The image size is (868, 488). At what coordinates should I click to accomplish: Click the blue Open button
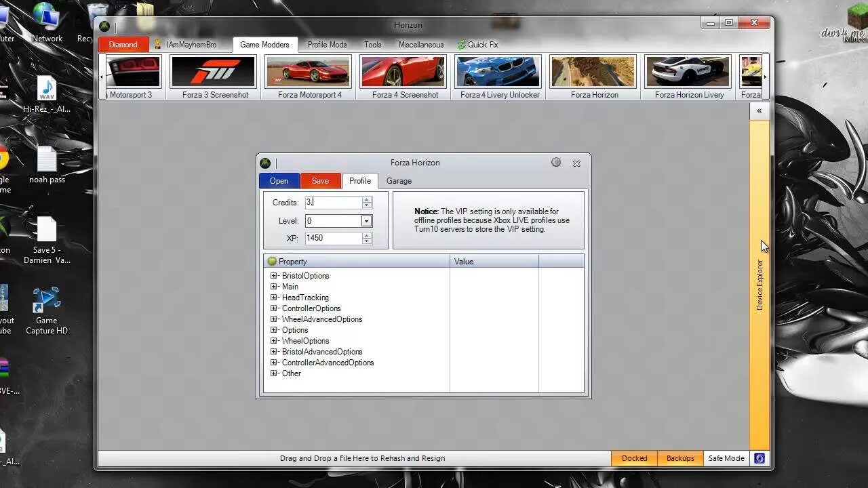click(279, 181)
